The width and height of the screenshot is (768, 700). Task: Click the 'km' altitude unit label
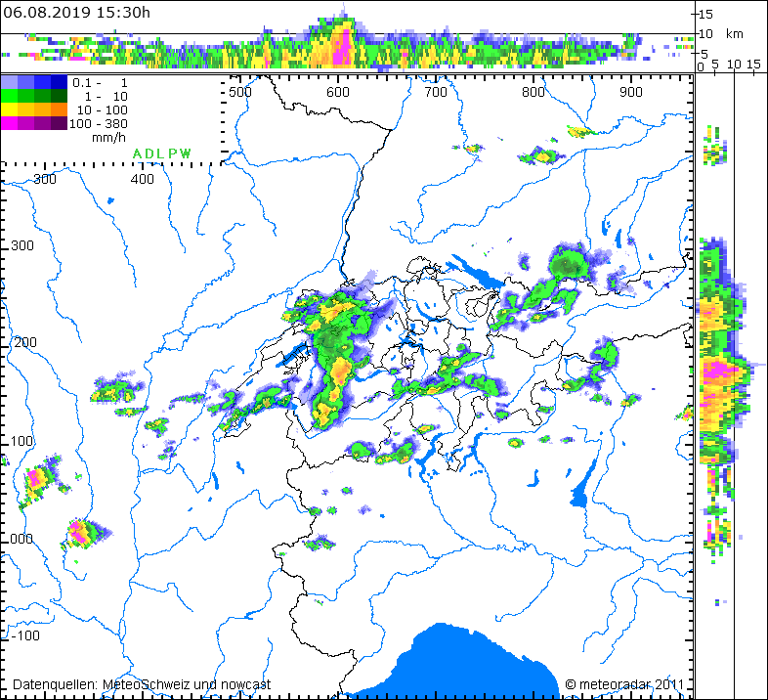pos(734,34)
